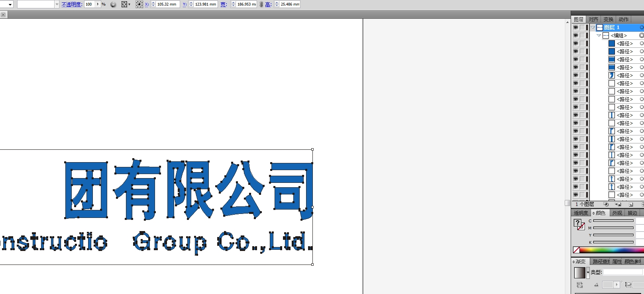The width and height of the screenshot is (644, 294).
Task: Click the gradient 类型 type dropdown field
Action: click(623, 272)
